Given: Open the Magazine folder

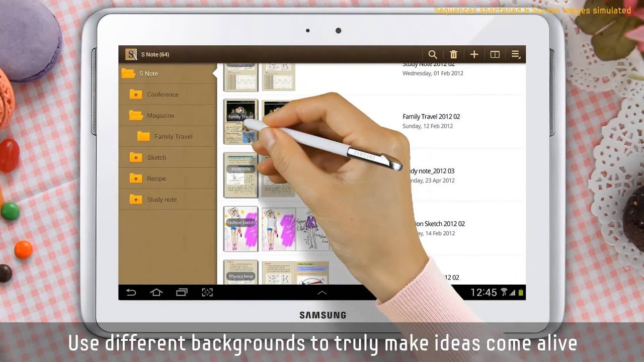Looking at the screenshot, I should coord(160,116).
